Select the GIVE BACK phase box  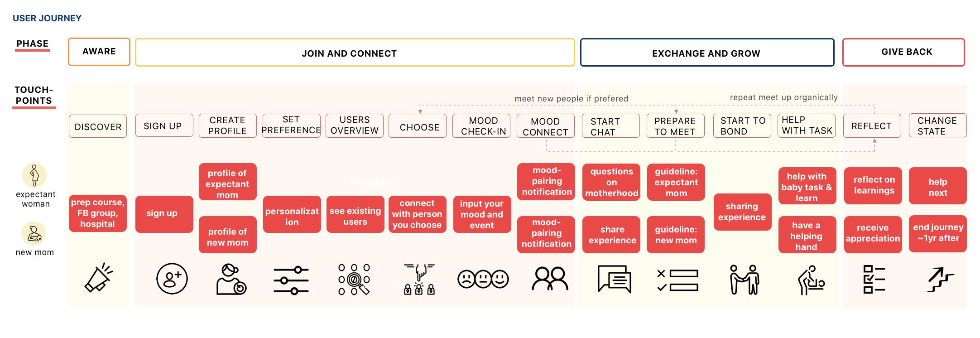pos(903,52)
